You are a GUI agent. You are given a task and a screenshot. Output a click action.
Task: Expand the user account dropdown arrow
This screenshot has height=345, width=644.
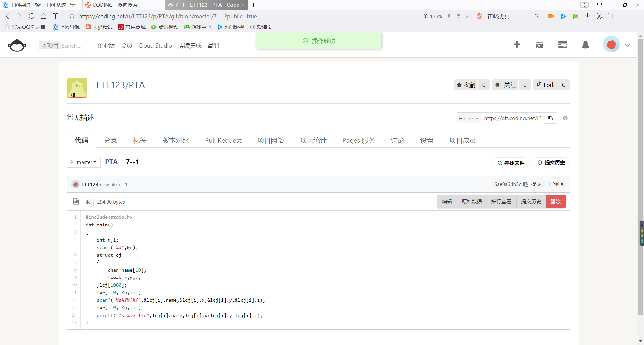[x=628, y=45]
